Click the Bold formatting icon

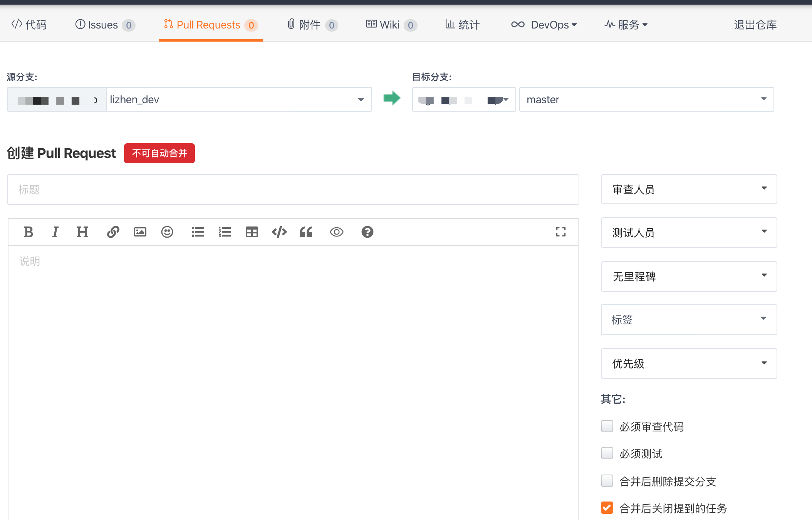coord(28,232)
